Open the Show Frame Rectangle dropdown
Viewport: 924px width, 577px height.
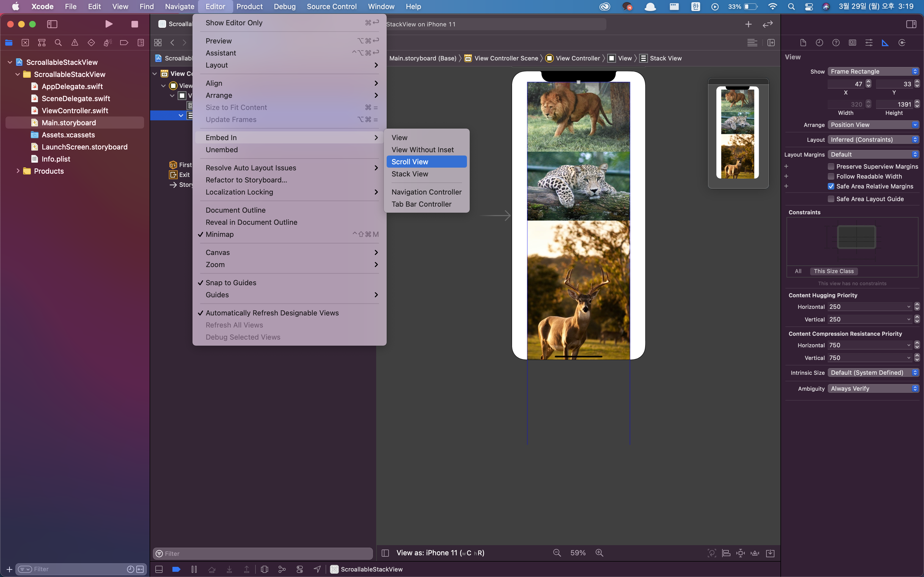[873, 71]
